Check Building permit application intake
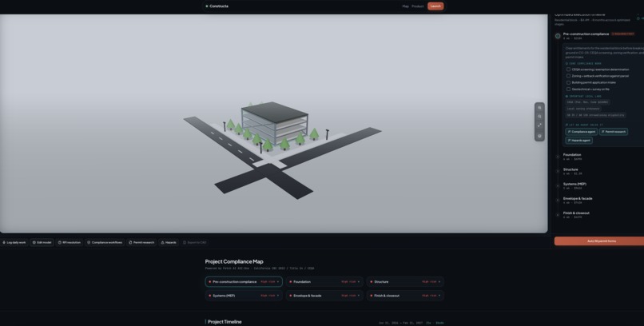Image resolution: width=644 pixels, height=326 pixels. (568, 82)
